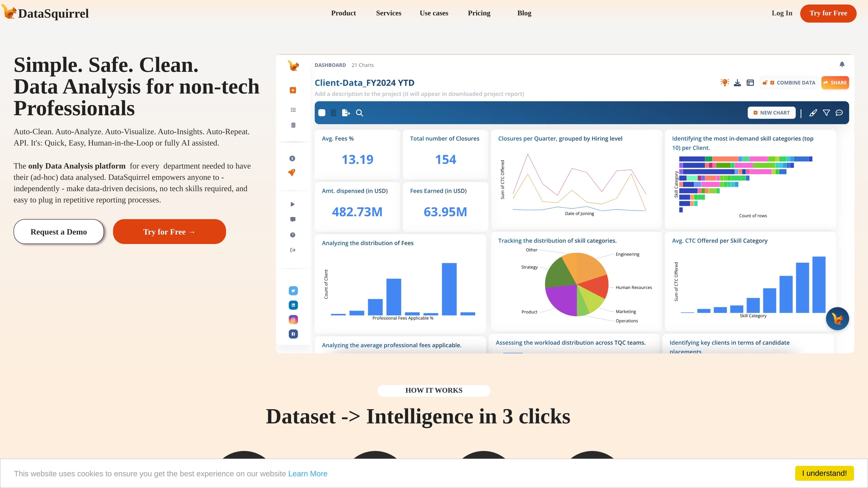Open the Learn More cookie link
This screenshot has height=488, width=868.
click(x=308, y=474)
